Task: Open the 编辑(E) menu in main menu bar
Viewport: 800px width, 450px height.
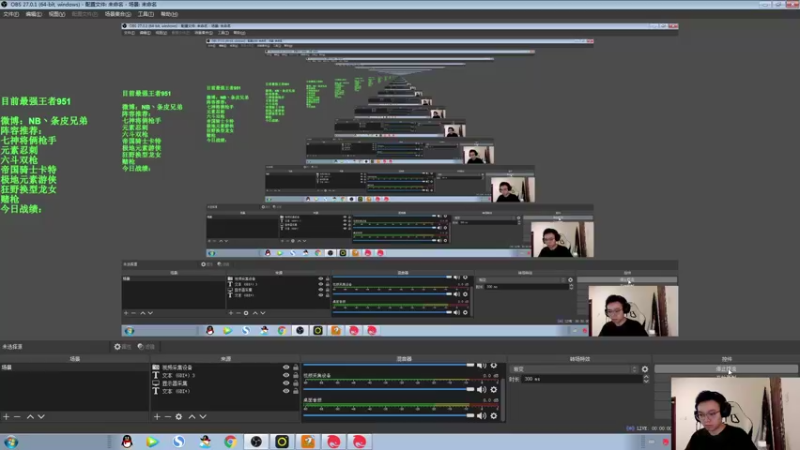Action: tap(34, 14)
